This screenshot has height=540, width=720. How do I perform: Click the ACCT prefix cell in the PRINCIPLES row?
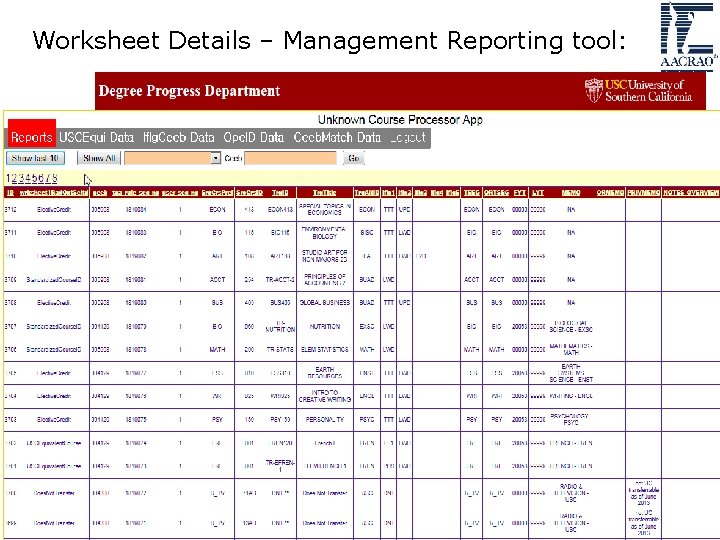[217, 280]
